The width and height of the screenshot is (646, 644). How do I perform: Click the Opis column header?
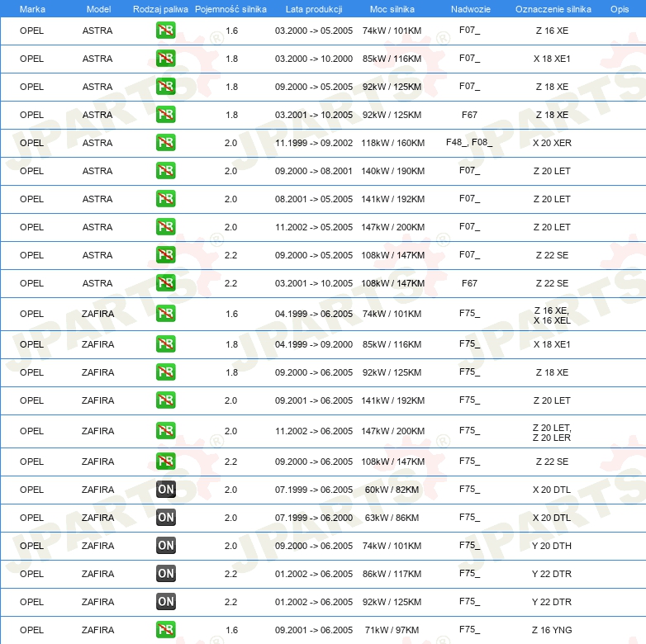pos(620,9)
